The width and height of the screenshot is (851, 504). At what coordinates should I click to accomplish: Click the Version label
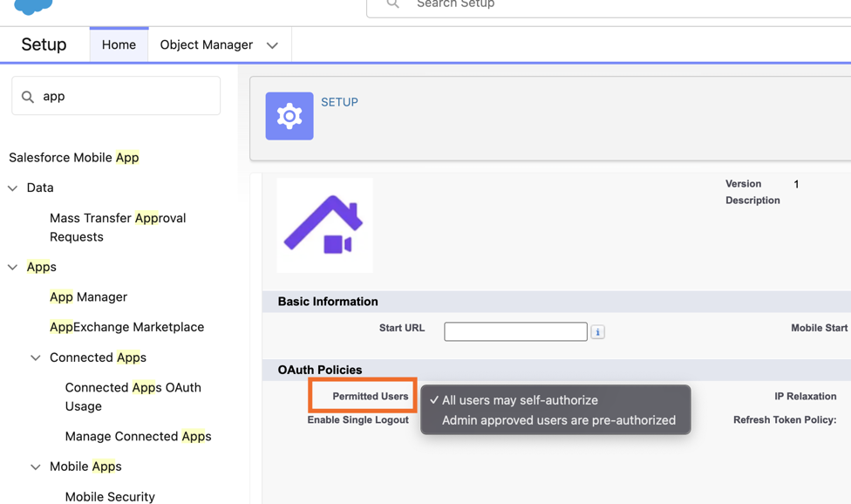tap(744, 184)
